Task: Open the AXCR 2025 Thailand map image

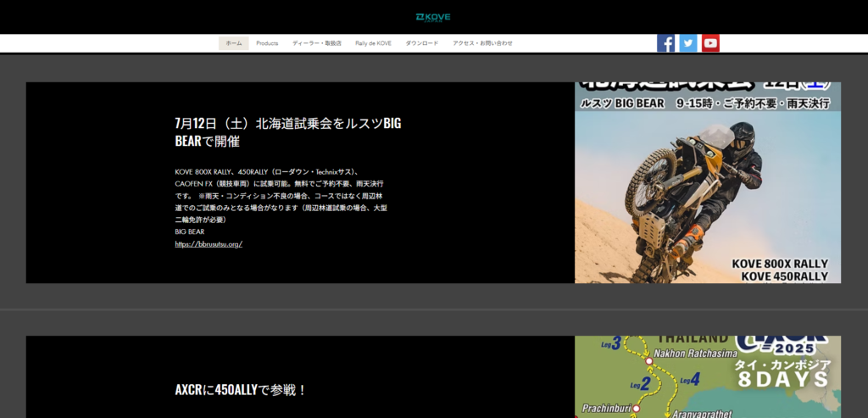Action: point(708,377)
